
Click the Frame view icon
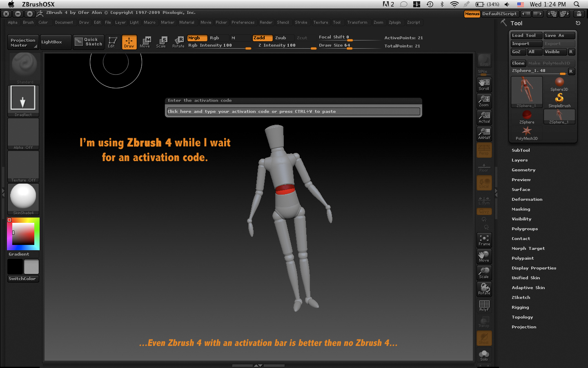click(484, 240)
